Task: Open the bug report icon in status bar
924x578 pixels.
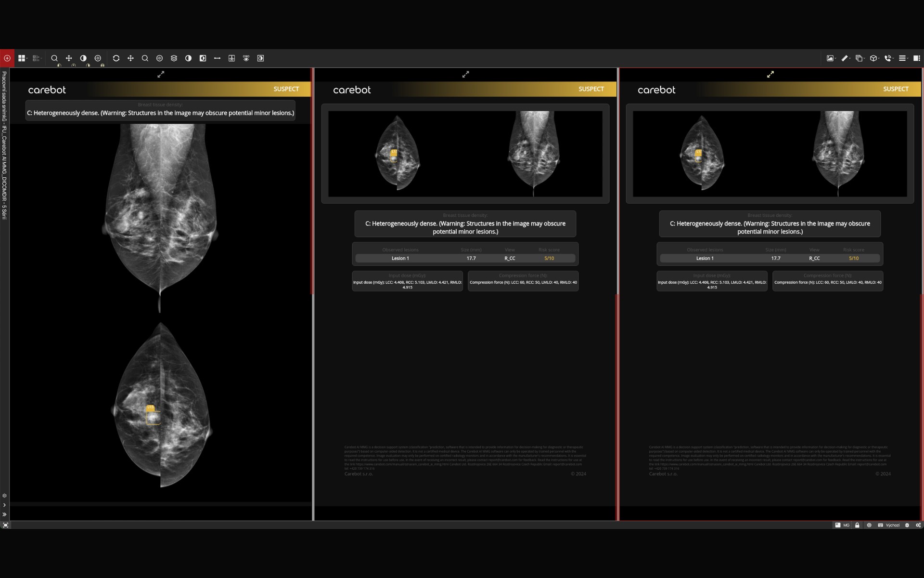Action: pos(907,525)
